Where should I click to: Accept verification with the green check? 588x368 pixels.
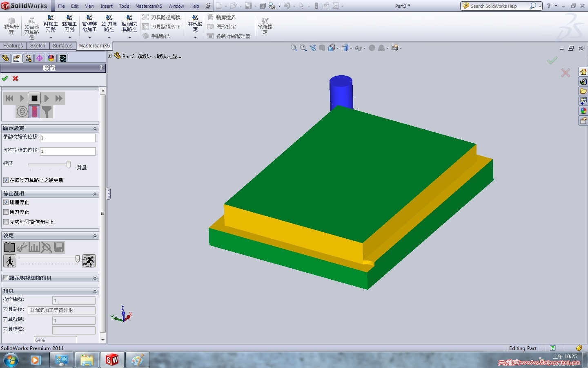point(5,78)
